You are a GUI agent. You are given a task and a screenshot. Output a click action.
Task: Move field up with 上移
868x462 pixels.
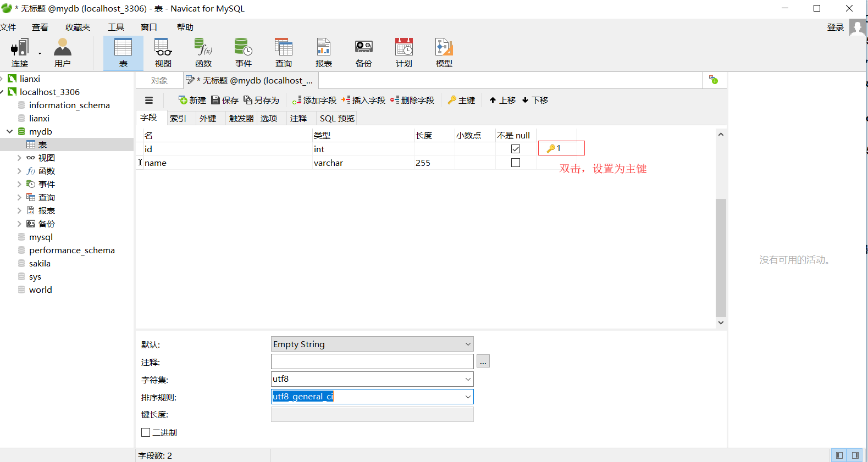pyautogui.click(x=502, y=100)
